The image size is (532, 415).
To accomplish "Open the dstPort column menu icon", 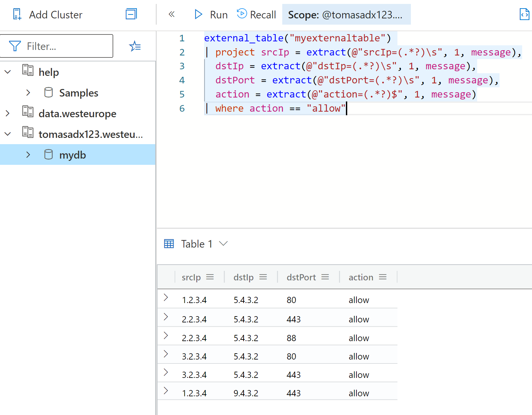I will coord(325,277).
